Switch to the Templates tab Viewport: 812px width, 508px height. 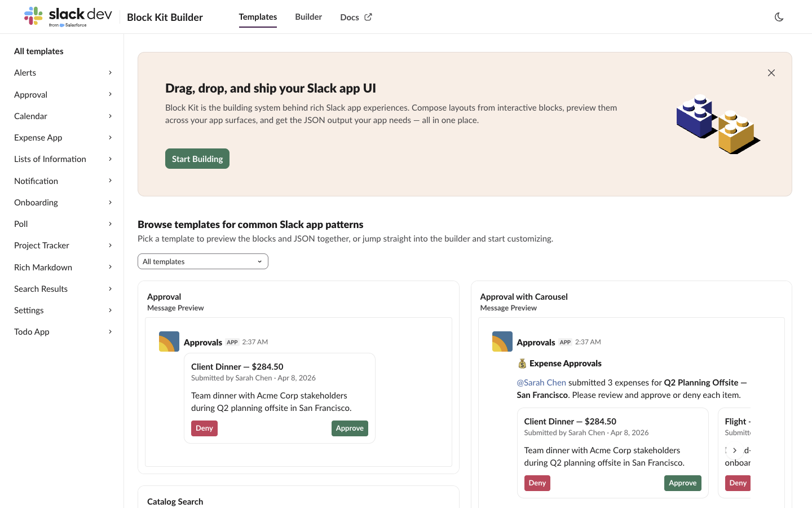pyautogui.click(x=258, y=17)
